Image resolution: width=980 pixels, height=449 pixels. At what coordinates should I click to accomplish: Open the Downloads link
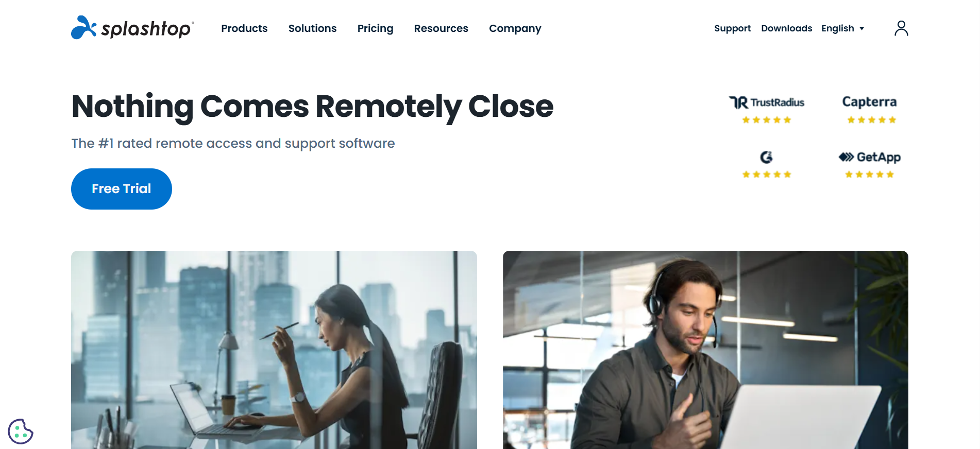coord(786,28)
